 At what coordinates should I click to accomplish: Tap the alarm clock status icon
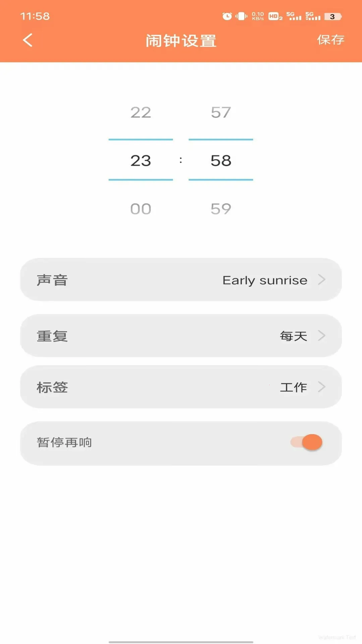tap(227, 16)
